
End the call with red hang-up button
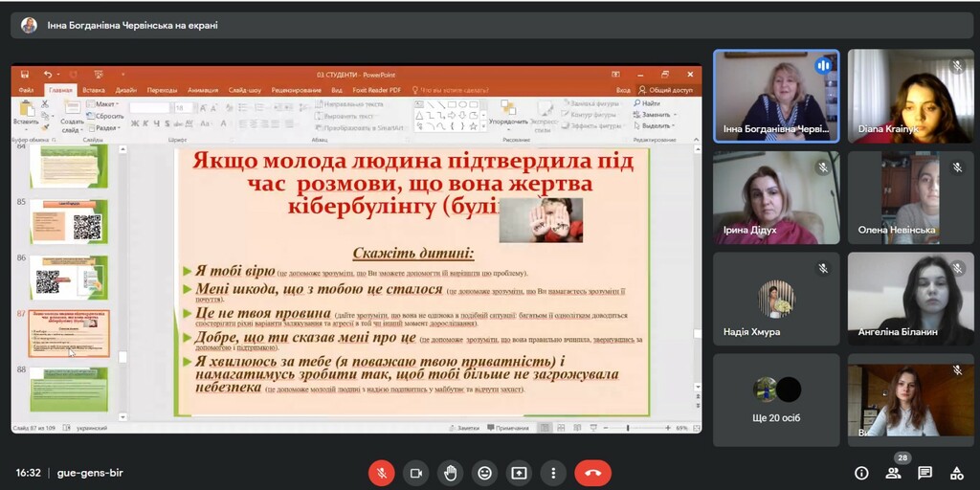592,473
